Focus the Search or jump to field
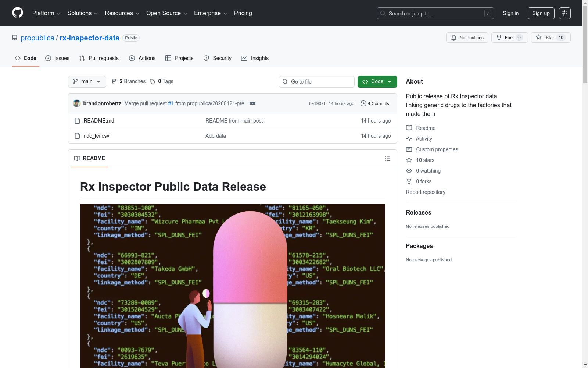588x368 pixels. [435, 13]
